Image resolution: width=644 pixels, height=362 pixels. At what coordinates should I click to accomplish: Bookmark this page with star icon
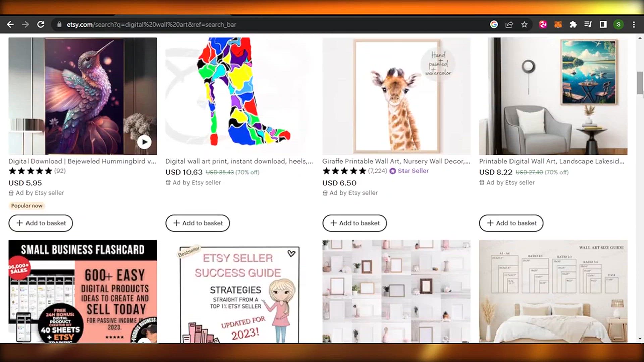click(x=524, y=24)
